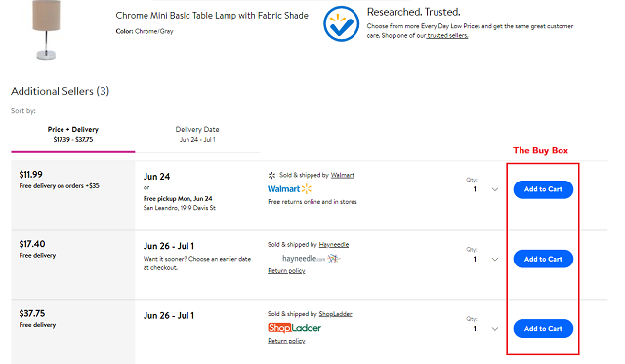Expand the quantity dropdown for Walmart offer
The width and height of the screenshot is (625, 364).
click(x=495, y=189)
